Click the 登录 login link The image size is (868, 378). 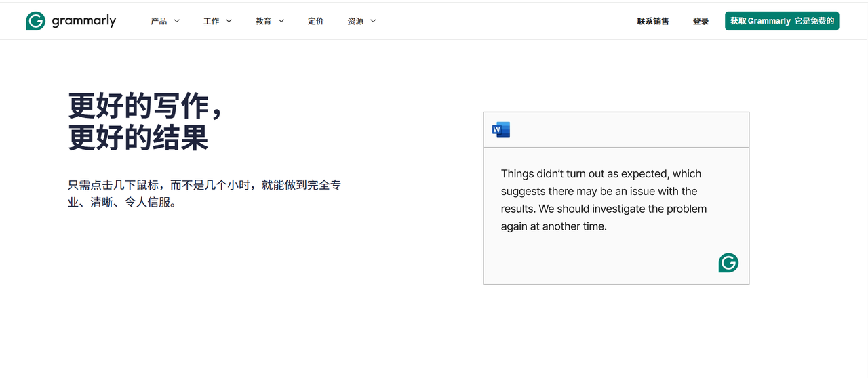[x=701, y=21]
